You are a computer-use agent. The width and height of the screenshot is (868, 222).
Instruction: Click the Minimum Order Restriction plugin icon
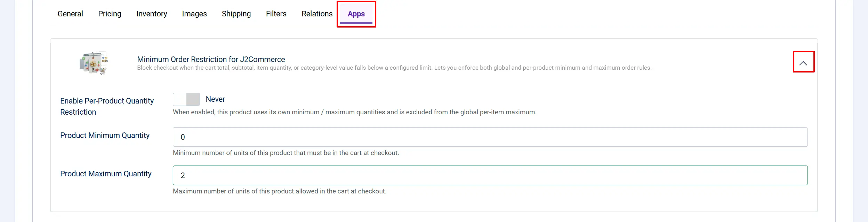94,63
